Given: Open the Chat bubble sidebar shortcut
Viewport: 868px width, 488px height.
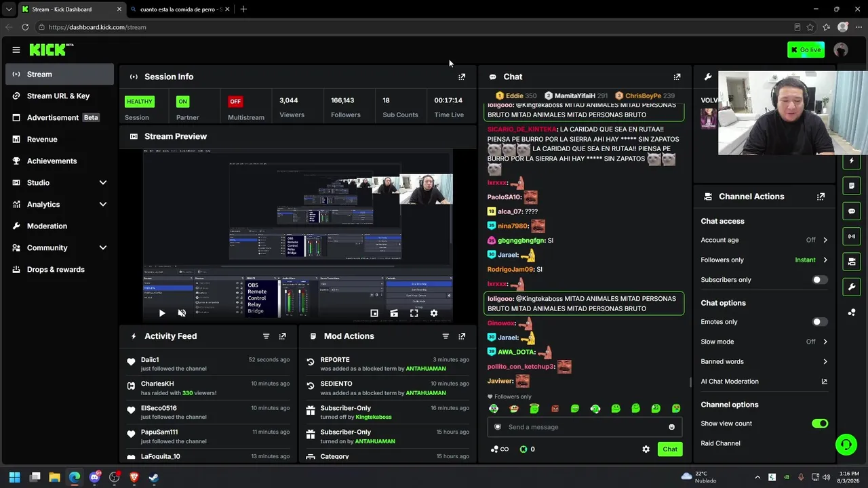Looking at the screenshot, I should click(x=852, y=211).
